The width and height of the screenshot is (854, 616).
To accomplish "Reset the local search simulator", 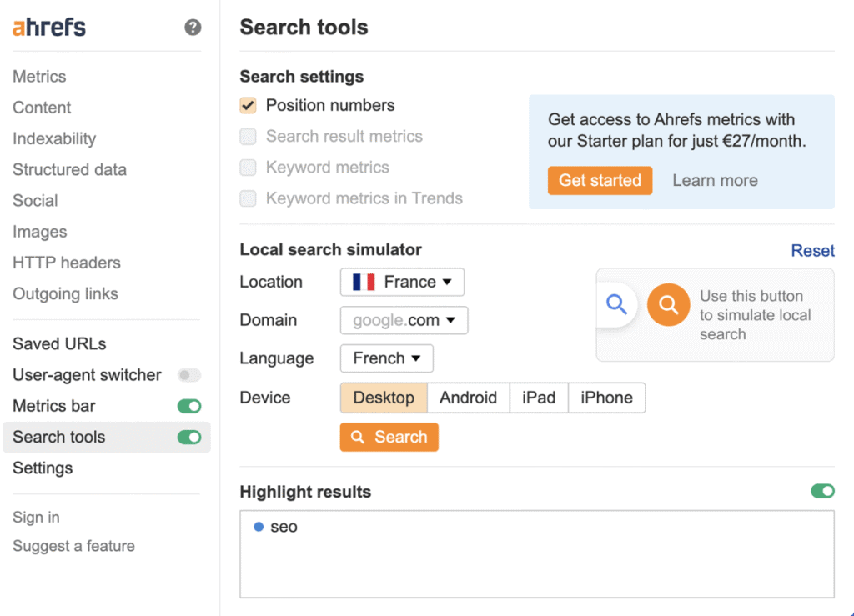I will (x=812, y=251).
